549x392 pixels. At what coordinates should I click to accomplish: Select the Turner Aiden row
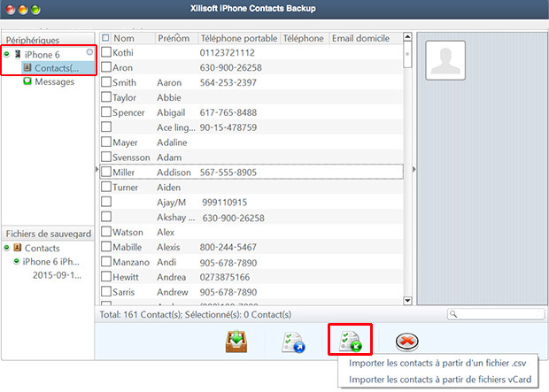tap(251, 188)
